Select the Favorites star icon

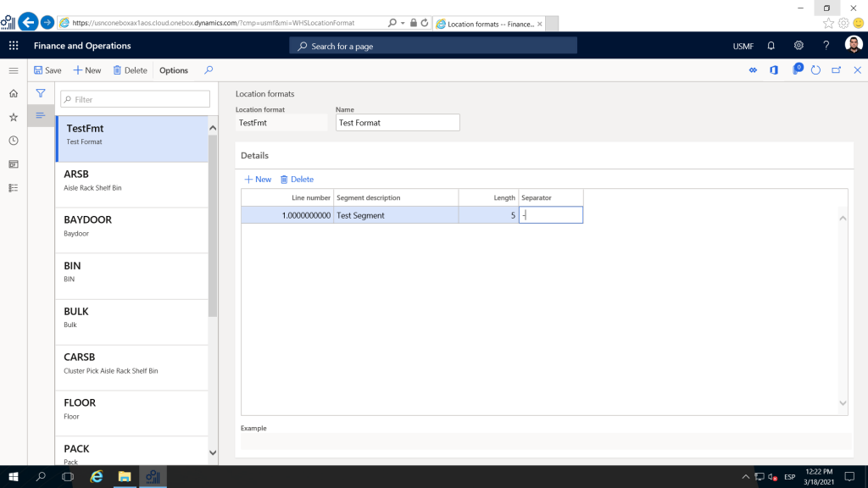(13, 117)
